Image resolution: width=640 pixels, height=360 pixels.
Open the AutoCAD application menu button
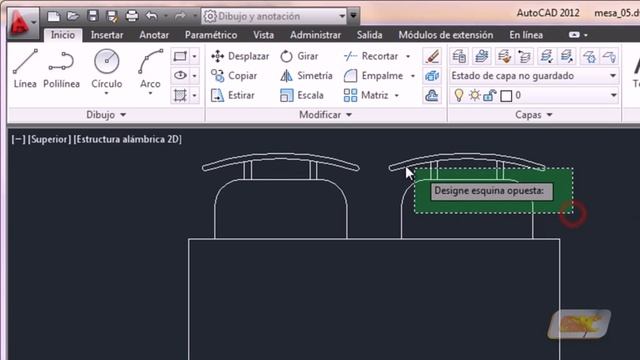[x=23, y=22]
